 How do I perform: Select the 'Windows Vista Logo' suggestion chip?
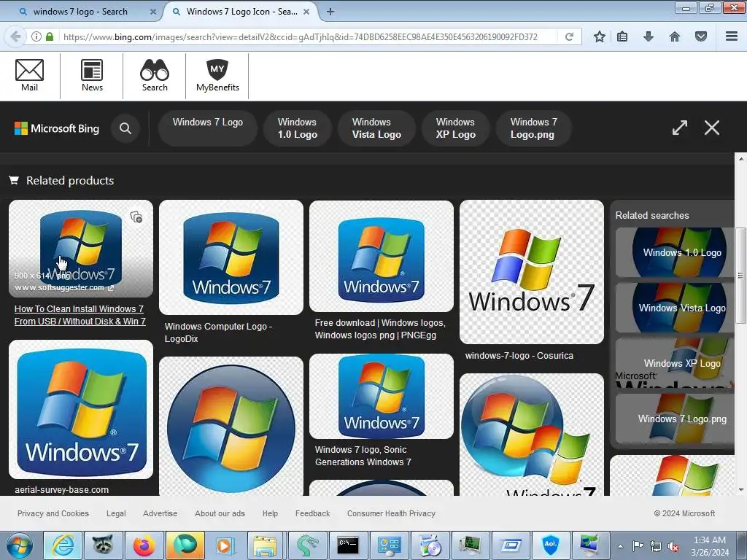376,128
